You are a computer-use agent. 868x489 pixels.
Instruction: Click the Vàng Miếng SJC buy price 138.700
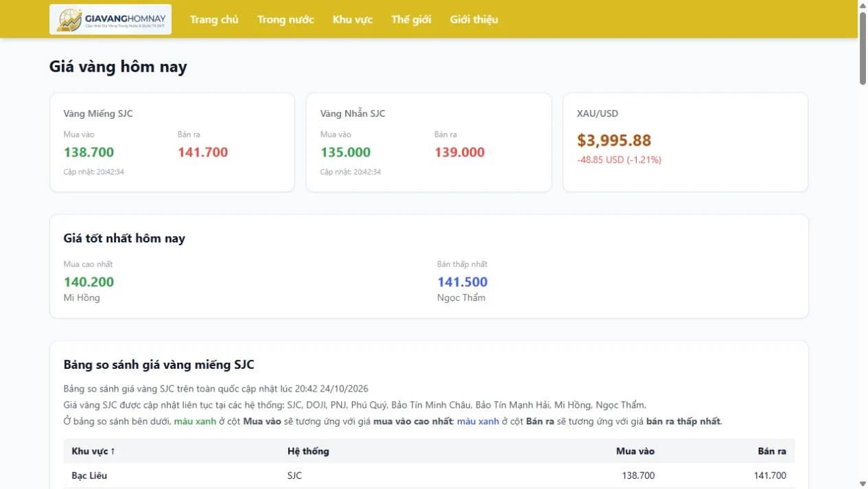pyautogui.click(x=89, y=152)
